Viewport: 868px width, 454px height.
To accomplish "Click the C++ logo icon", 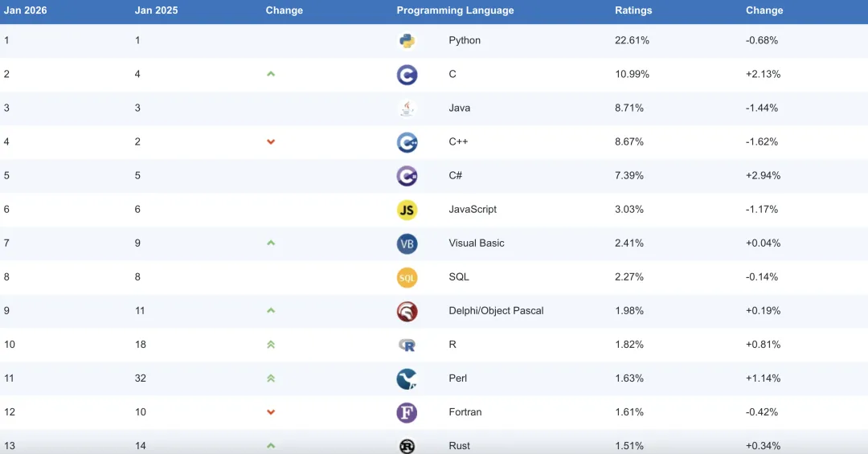I will (x=407, y=142).
